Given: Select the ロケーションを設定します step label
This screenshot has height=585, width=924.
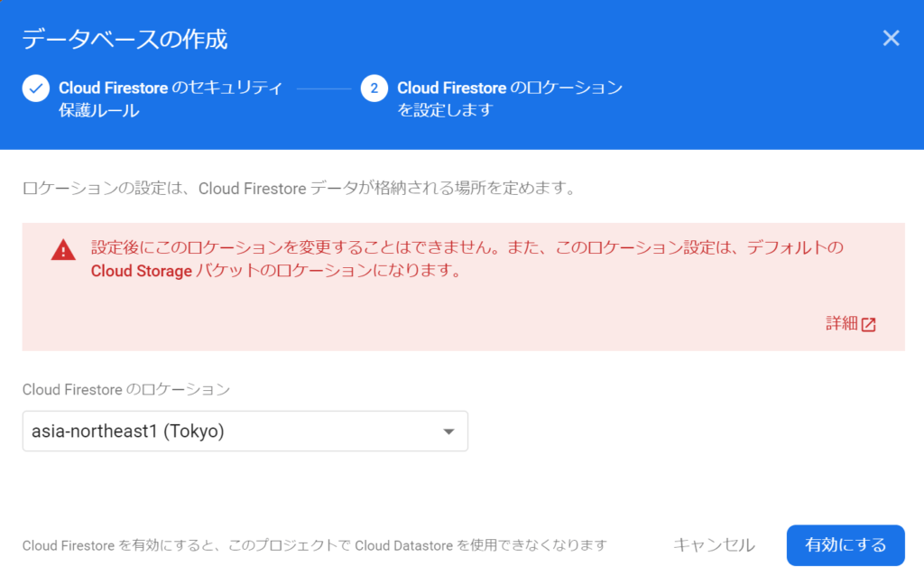Looking at the screenshot, I should point(510,98).
